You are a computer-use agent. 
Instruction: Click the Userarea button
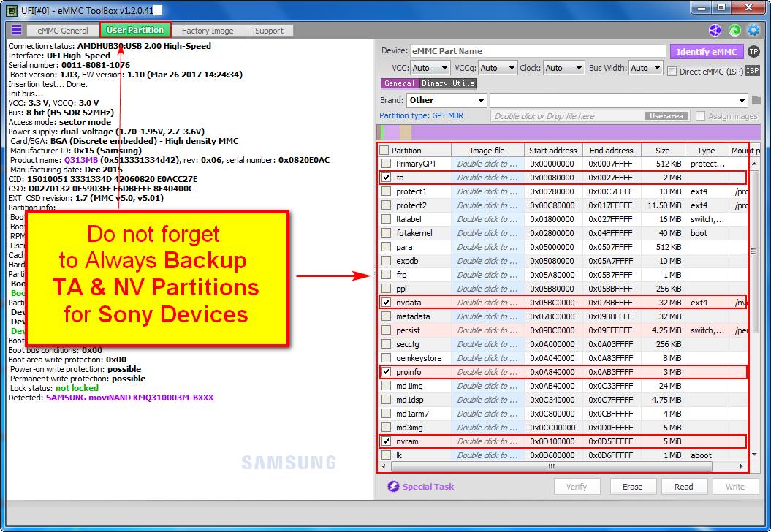[x=666, y=116]
